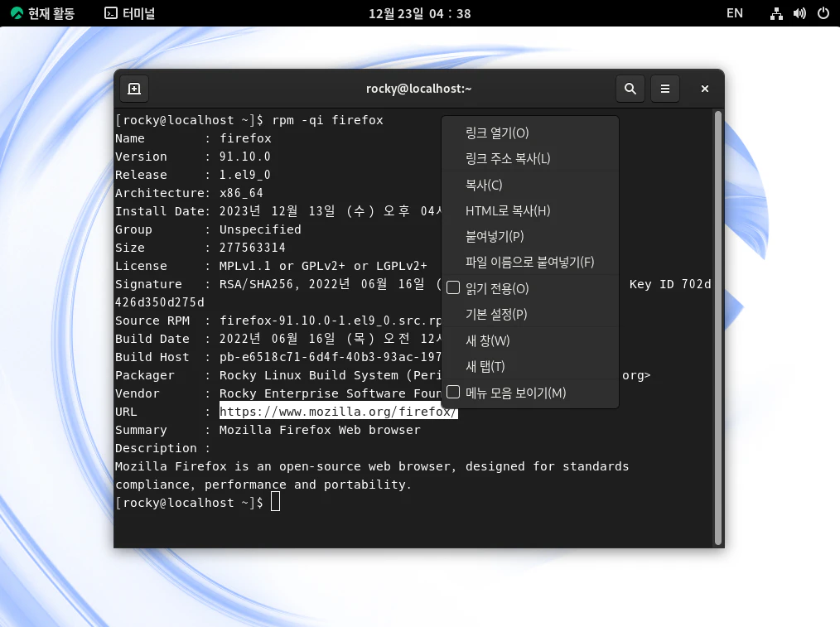Open 기본 설정(P) preferences
Viewport: 840px width, 627px height.
tap(530, 314)
